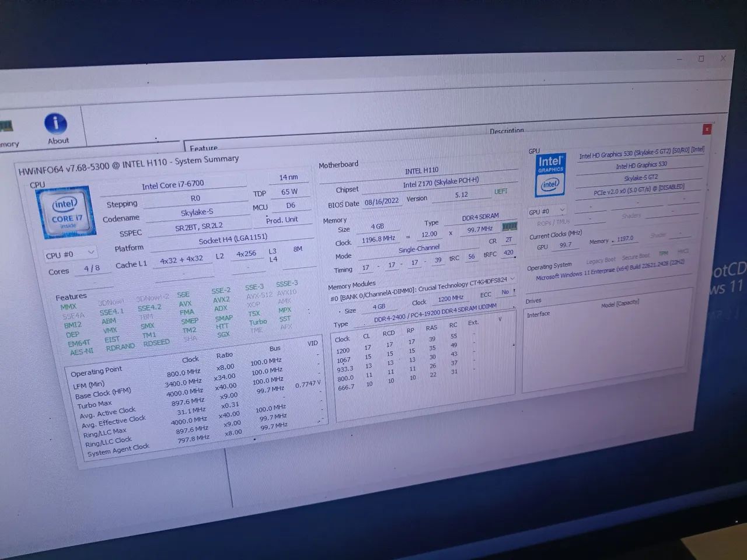This screenshot has width=747, height=560.
Task: Click the CPU name Intel Core i7-6700
Action: [173, 185]
